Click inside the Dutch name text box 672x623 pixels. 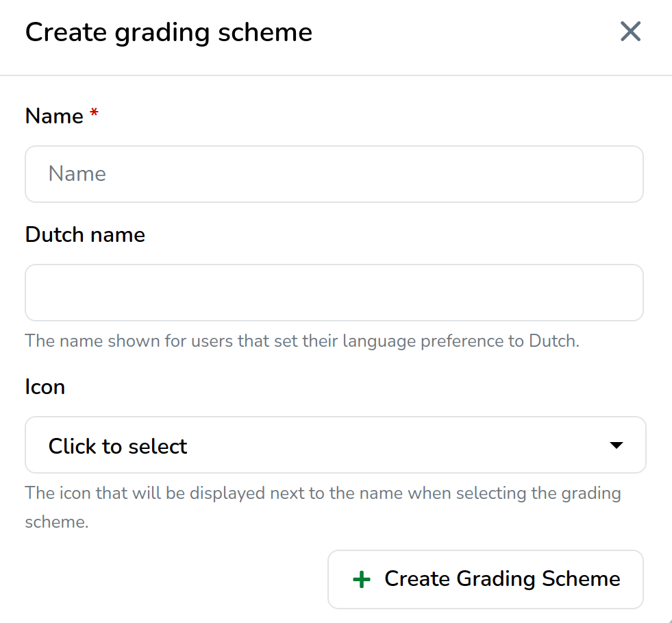(334, 293)
